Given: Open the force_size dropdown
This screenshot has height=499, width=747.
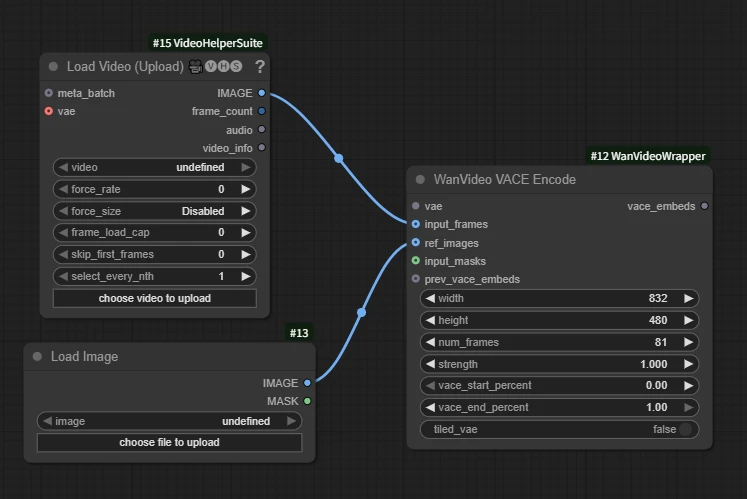Looking at the screenshot, I should click(x=154, y=211).
